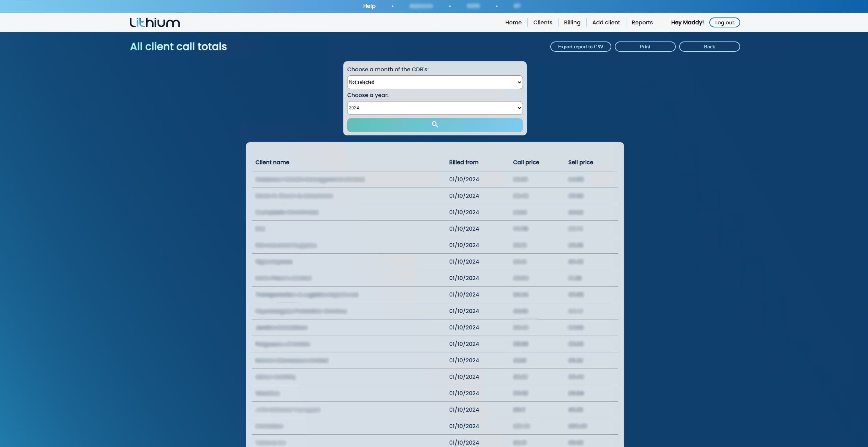The width and height of the screenshot is (868, 447).
Task: Click the first row's 01/10/2024 date
Action: (464, 180)
